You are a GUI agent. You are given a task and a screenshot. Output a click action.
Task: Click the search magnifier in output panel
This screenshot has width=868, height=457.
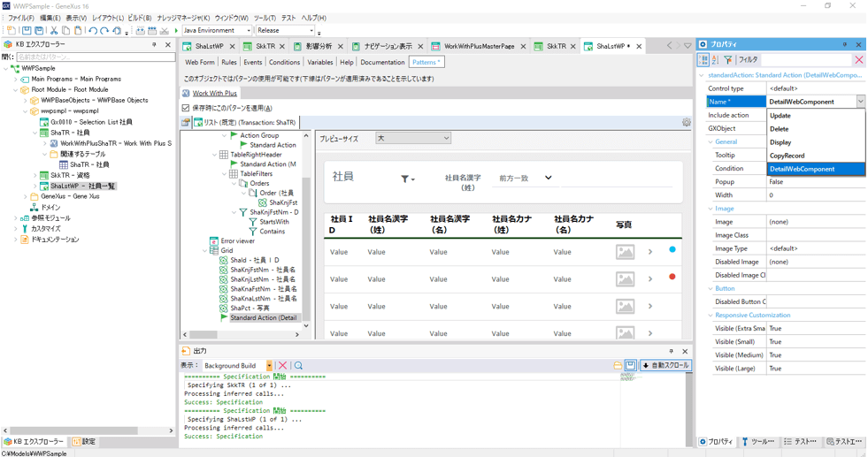[298, 366]
